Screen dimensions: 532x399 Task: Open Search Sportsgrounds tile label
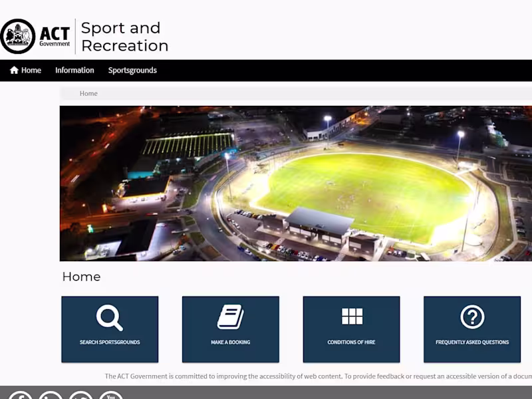pyautogui.click(x=110, y=342)
